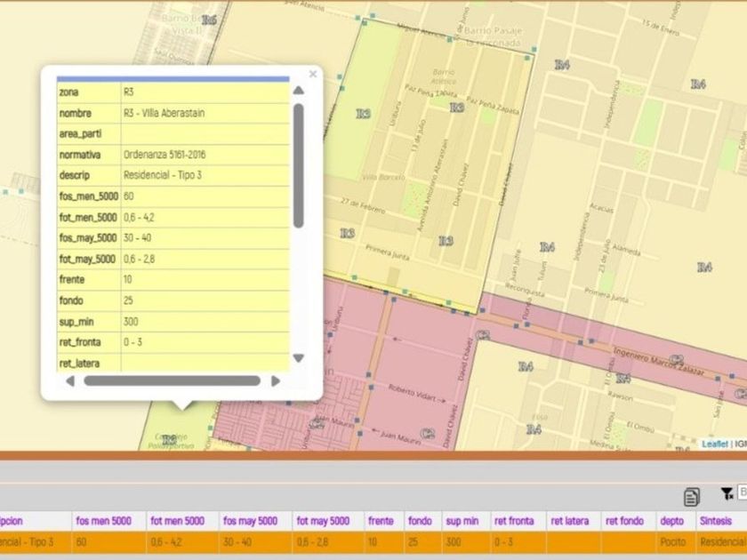Close the zone info popup

pyautogui.click(x=312, y=75)
